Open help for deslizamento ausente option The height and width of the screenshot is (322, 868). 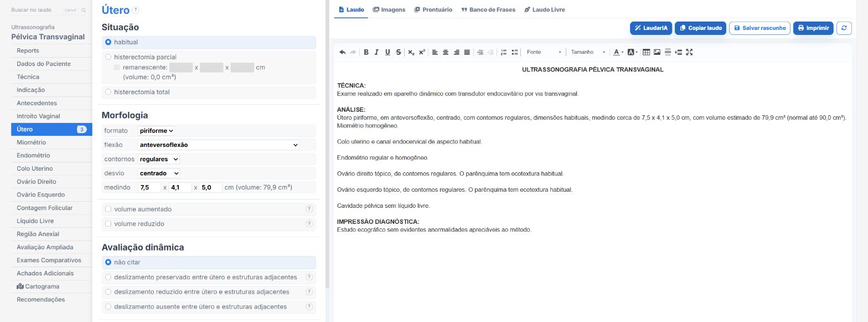[309, 306]
